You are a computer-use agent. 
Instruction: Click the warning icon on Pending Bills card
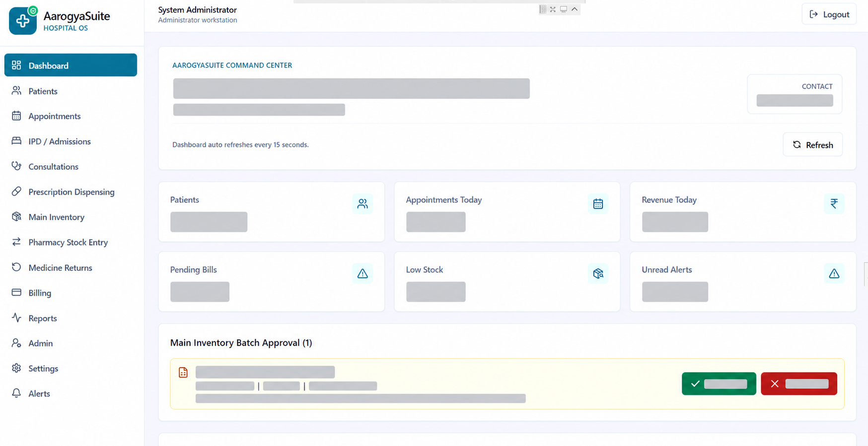(362, 273)
